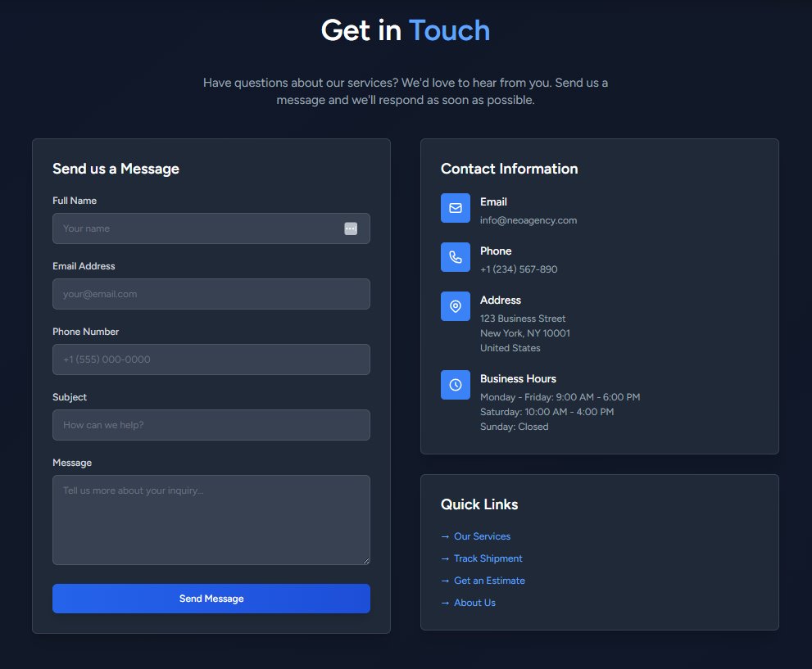This screenshot has width=812, height=669.
Task: Click the autofill icon in Full Name field
Action: point(351,228)
